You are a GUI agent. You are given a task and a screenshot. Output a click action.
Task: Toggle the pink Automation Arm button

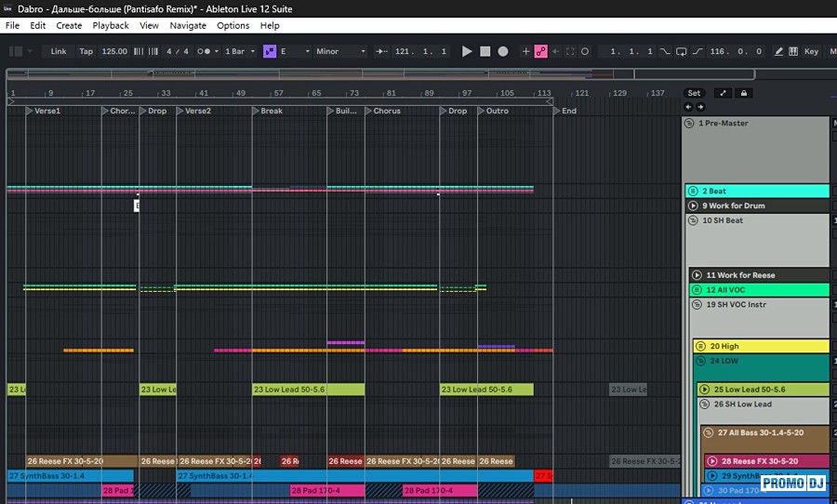click(x=541, y=52)
